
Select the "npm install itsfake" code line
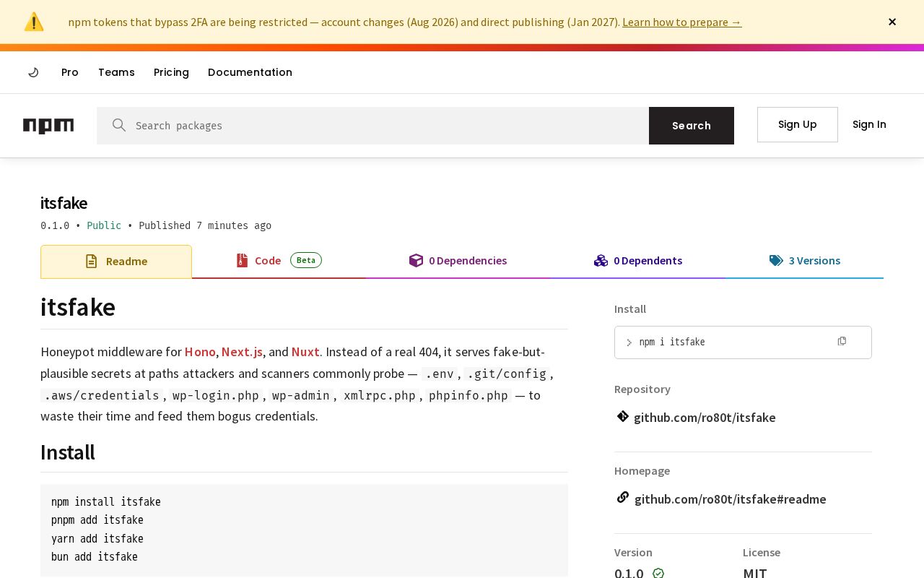[x=106, y=502]
